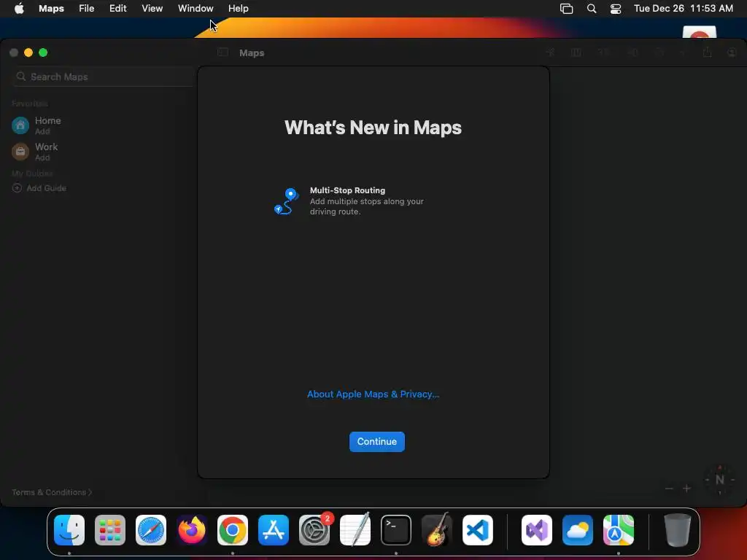Click the Maps icon in the Dock
Viewport: 747px width, 560px height.
619,530
